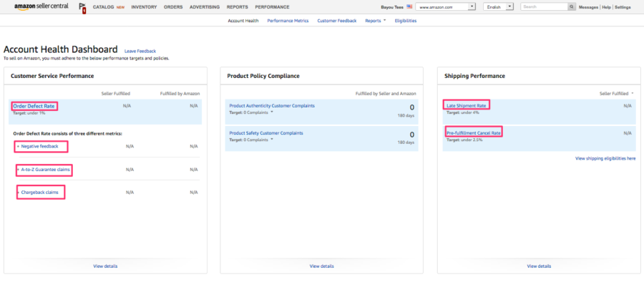644x290 pixels.
Task: Open Messages link
Action: coord(588,7)
